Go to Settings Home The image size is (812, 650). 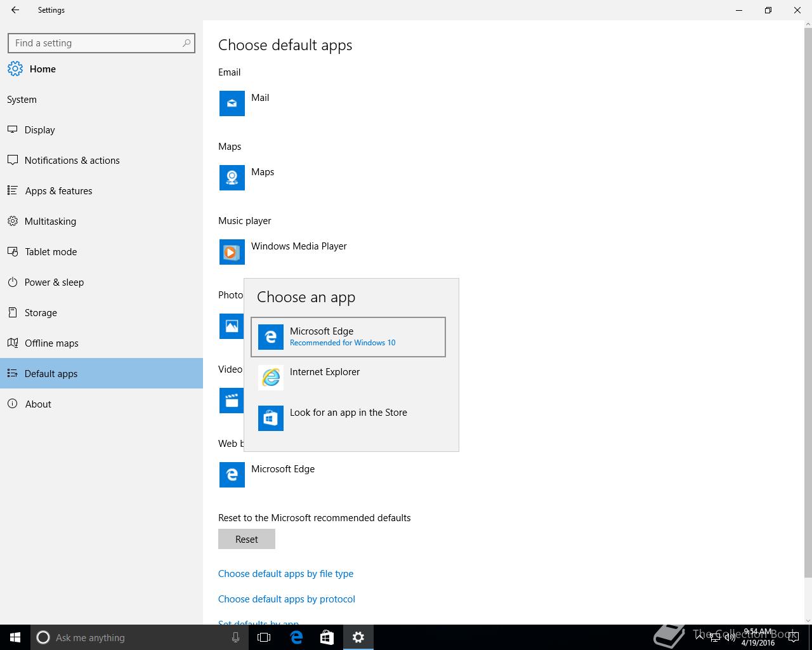101,69
